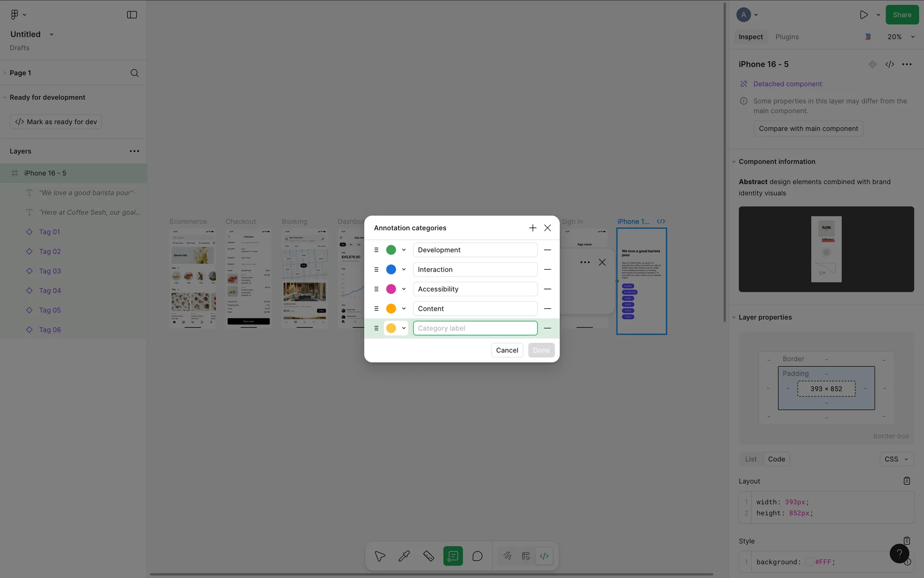
Task: Click the pink Accessibility color swatch
Action: tap(391, 289)
